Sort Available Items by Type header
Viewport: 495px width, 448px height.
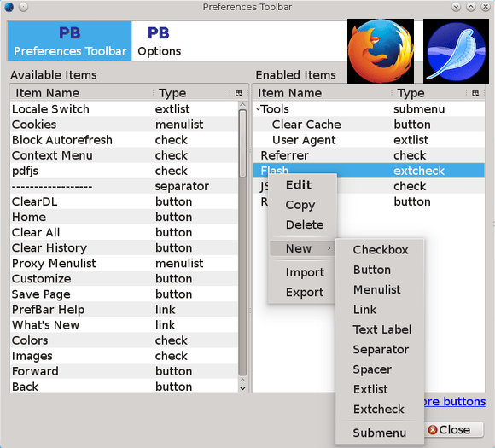(192, 93)
